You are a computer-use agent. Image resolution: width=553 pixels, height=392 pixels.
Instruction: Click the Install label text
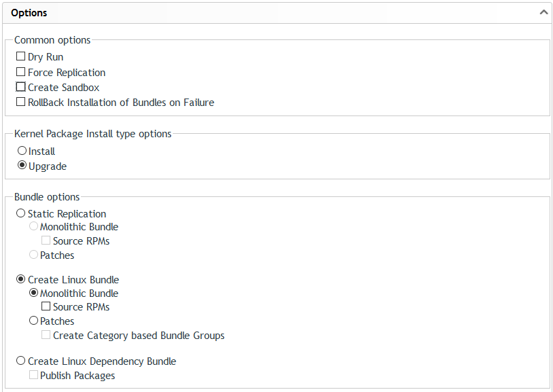[x=42, y=152]
